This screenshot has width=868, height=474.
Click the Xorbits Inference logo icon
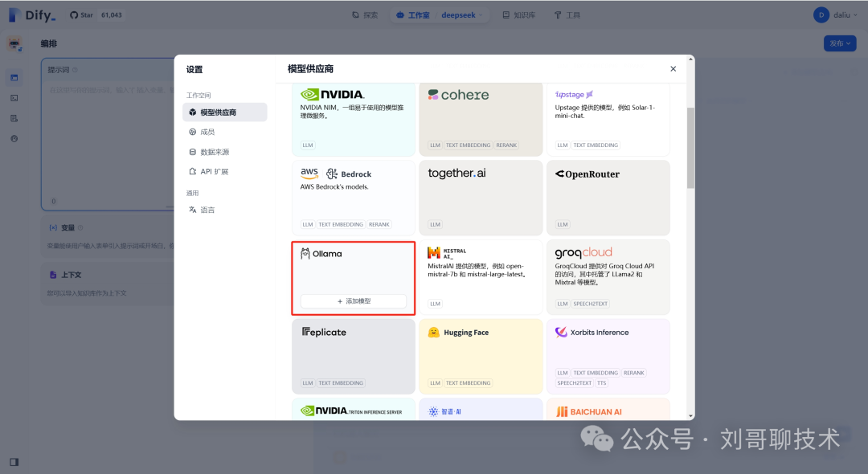561,332
